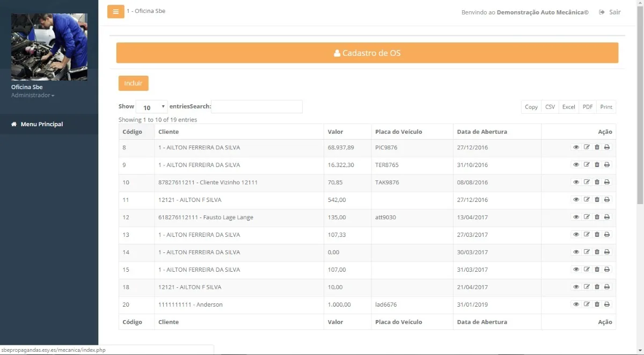Edit order 13 pencil icon
This screenshot has height=355, width=644.
pyautogui.click(x=587, y=235)
